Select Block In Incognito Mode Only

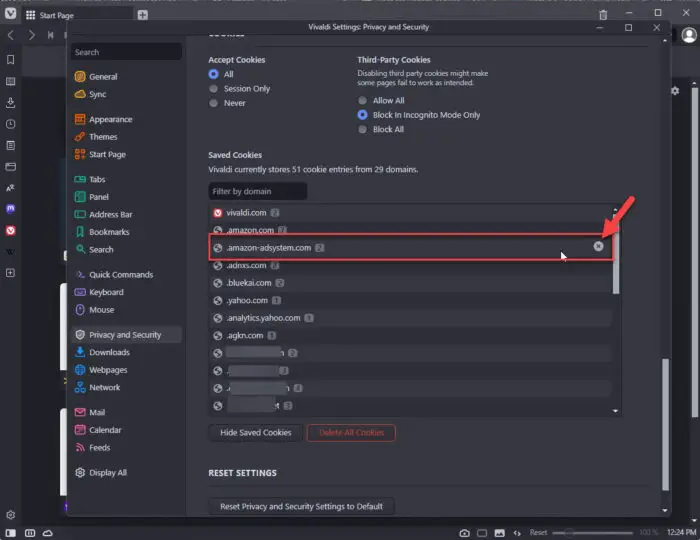[x=362, y=115]
